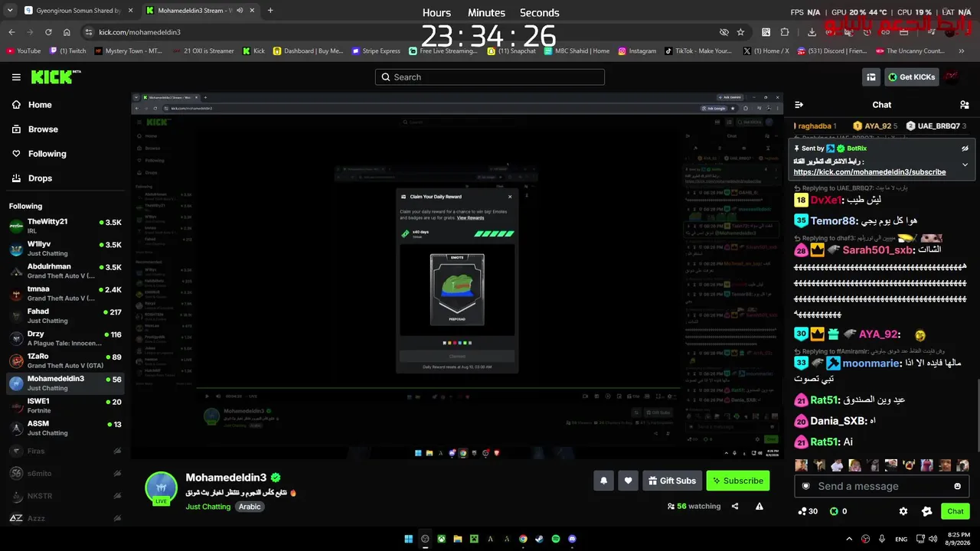
Task: Open Fahad channel from Following list
Action: pos(65,316)
